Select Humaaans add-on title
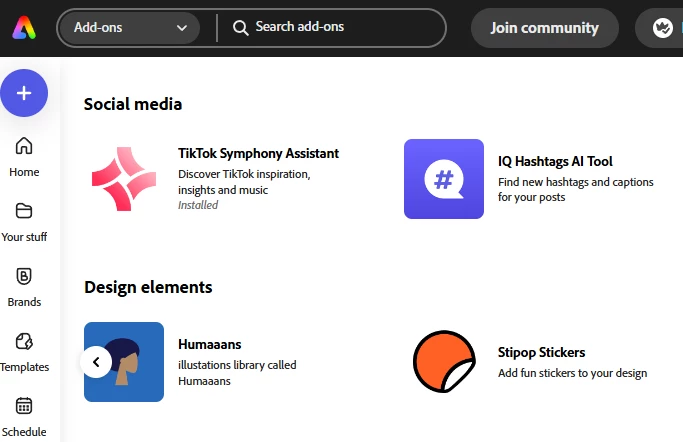The height and width of the screenshot is (442, 683). 210,344
